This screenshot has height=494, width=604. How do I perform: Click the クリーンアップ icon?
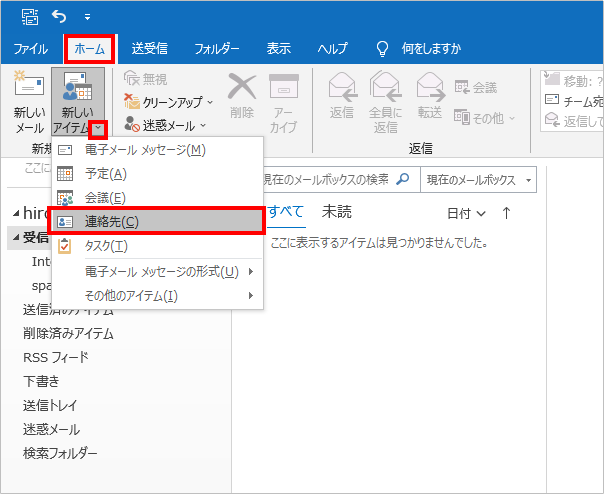(132, 102)
